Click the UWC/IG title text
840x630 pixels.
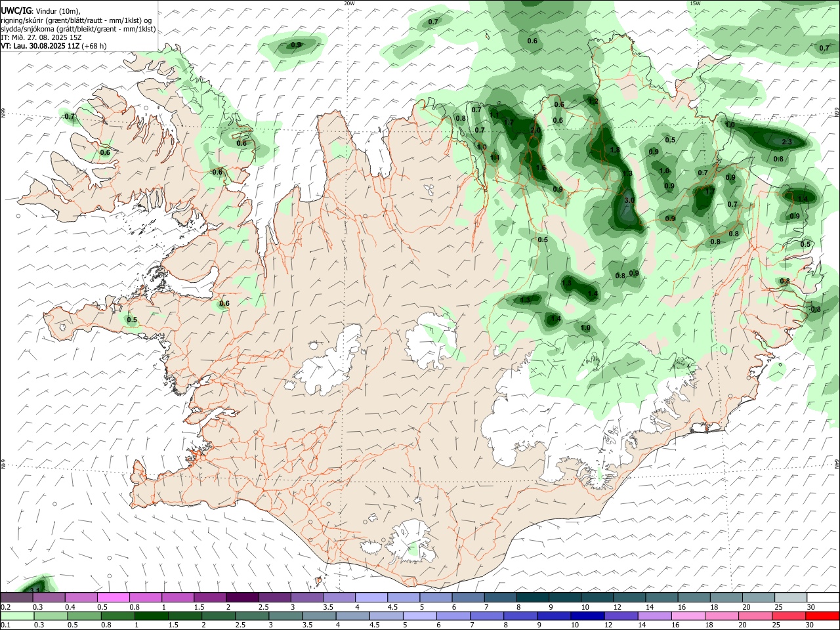click(16, 11)
